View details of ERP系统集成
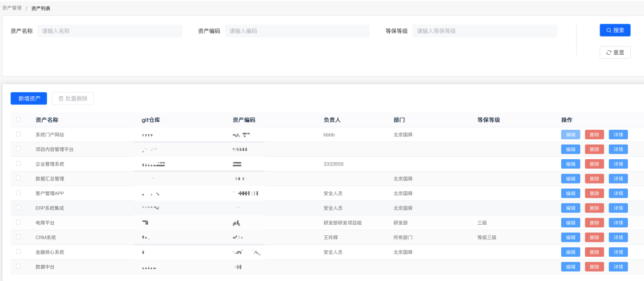 point(618,208)
